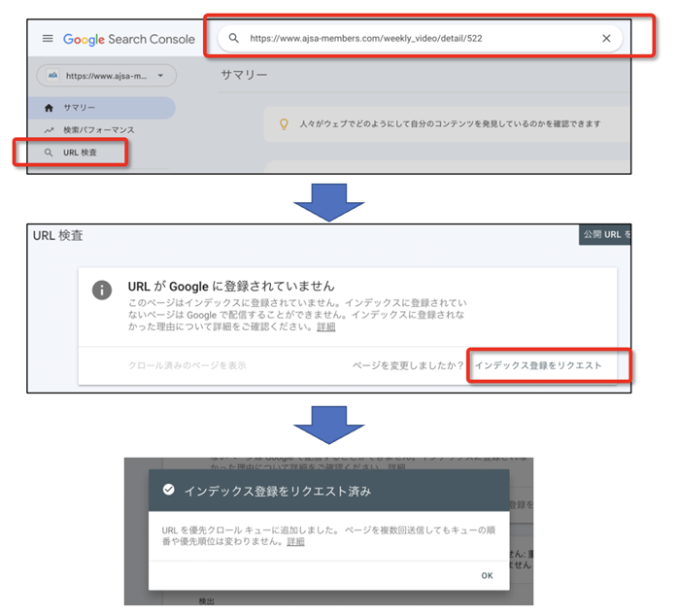The width and height of the screenshot is (679, 616).
Task: Click the info circle icon in the URL status card
Action: point(102,290)
